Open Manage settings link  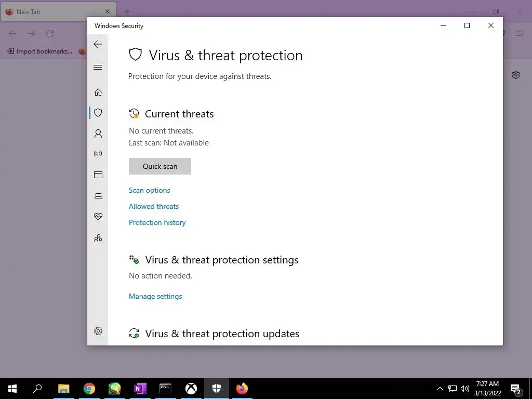[155, 296]
